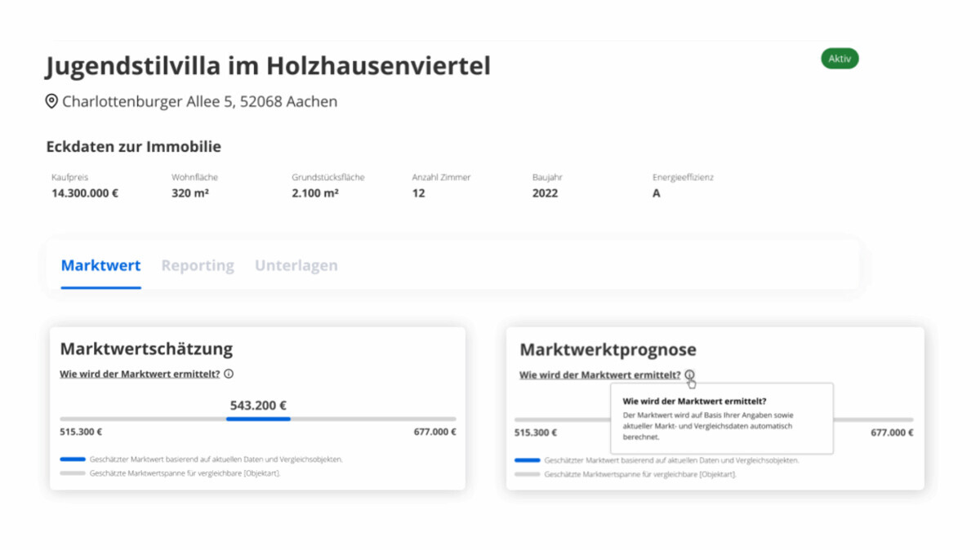
Task: Click blue segment of Marktwertschätzung range bar
Action: (x=258, y=419)
